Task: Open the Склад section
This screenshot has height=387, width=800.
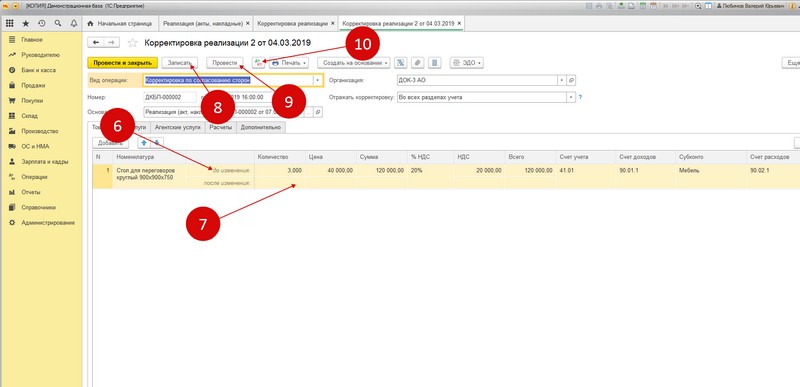Action: point(30,116)
